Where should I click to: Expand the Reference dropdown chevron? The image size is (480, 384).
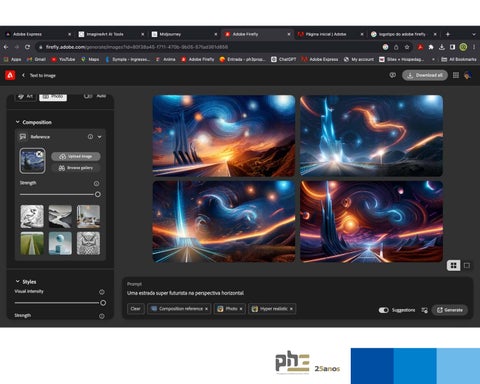coord(100,137)
